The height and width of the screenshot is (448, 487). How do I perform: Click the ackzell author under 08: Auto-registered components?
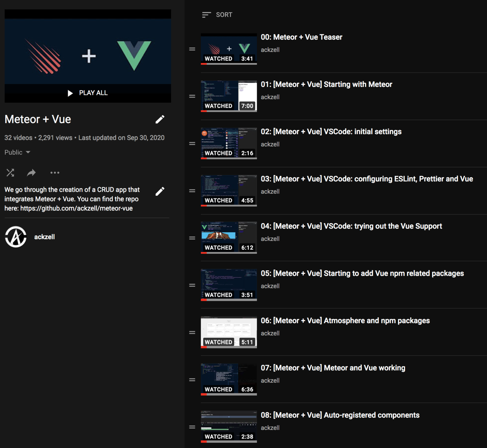click(270, 428)
